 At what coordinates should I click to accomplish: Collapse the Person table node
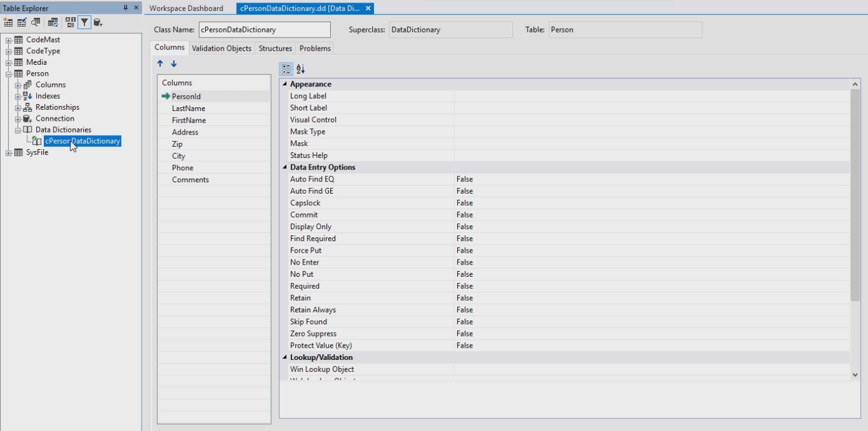pos(9,74)
